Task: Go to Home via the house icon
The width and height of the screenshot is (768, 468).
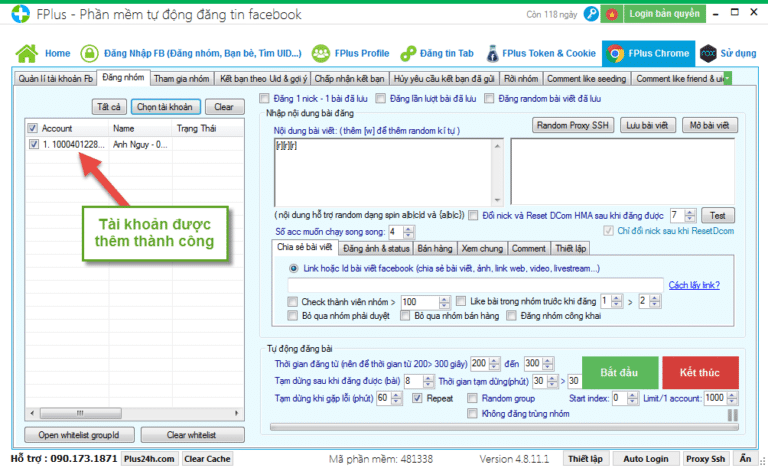Action: pyautogui.click(x=26, y=53)
